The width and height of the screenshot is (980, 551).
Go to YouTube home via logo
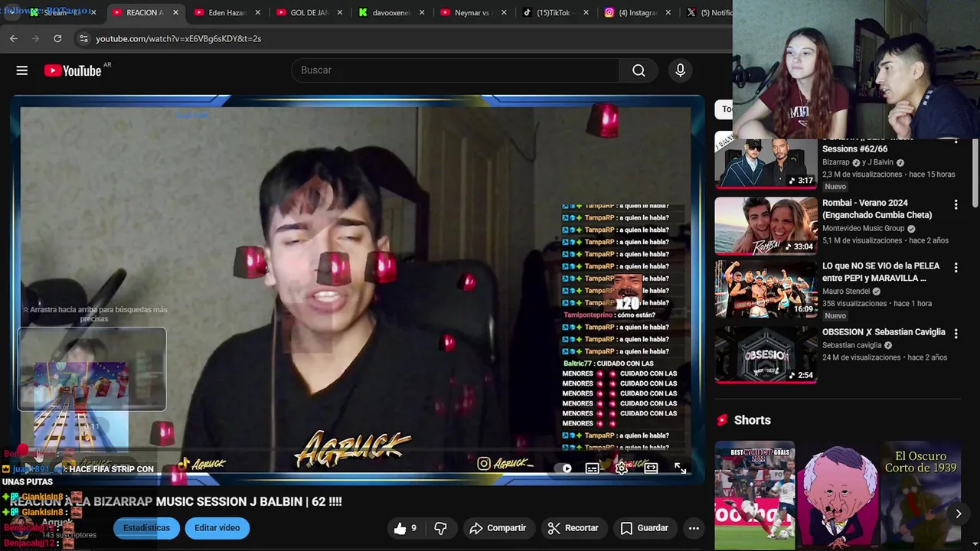click(x=73, y=70)
